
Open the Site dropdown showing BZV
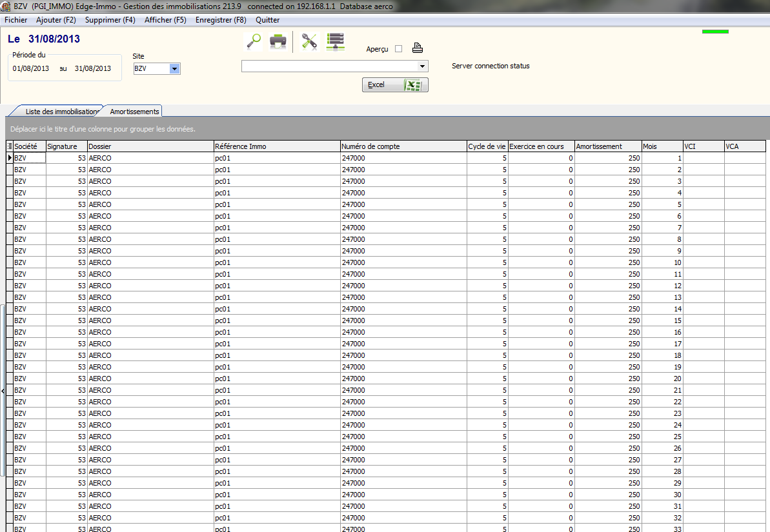[x=174, y=69]
